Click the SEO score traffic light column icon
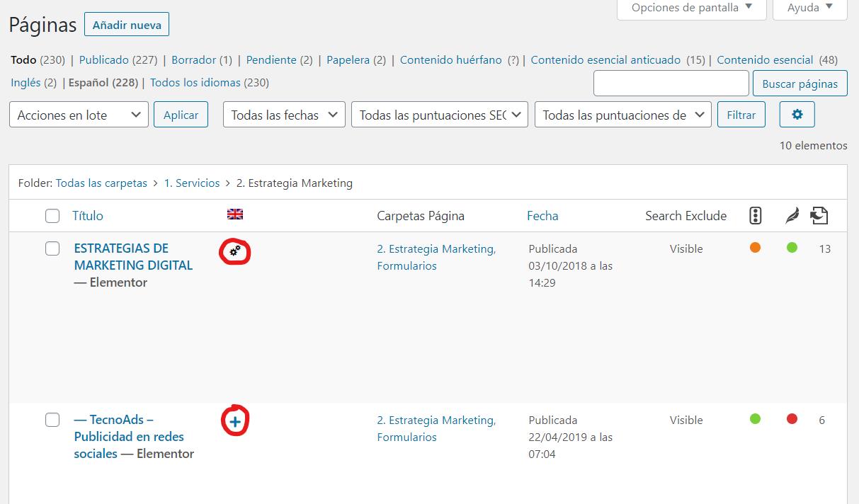Image resolution: width=859 pixels, height=504 pixels. (x=755, y=216)
